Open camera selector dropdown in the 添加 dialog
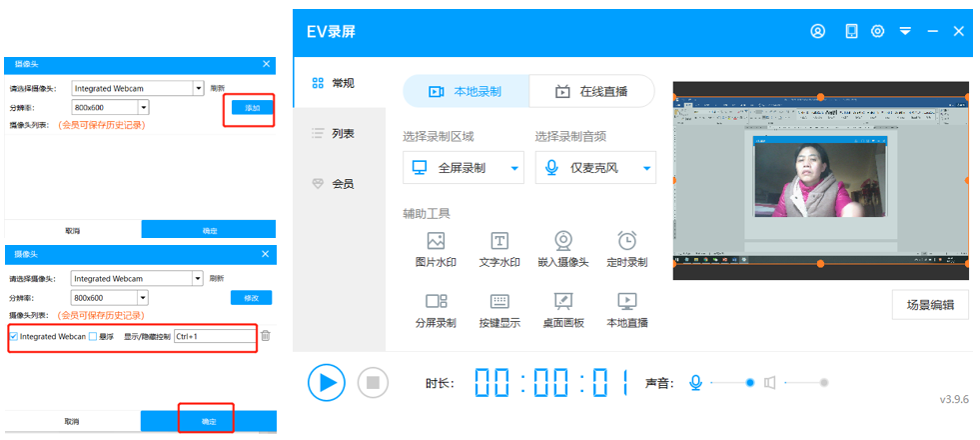The height and width of the screenshot is (440, 980). (x=199, y=88)
